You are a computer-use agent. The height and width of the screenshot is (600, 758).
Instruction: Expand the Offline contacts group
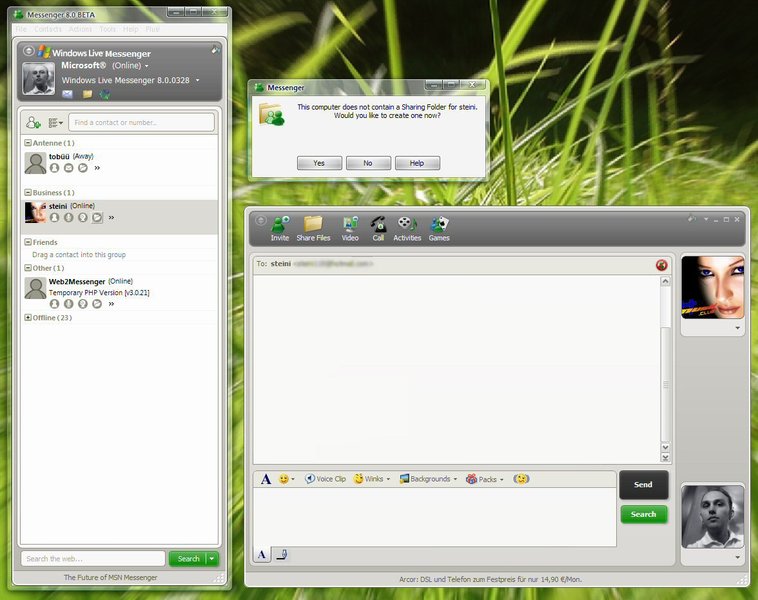[x=28, y=318]
